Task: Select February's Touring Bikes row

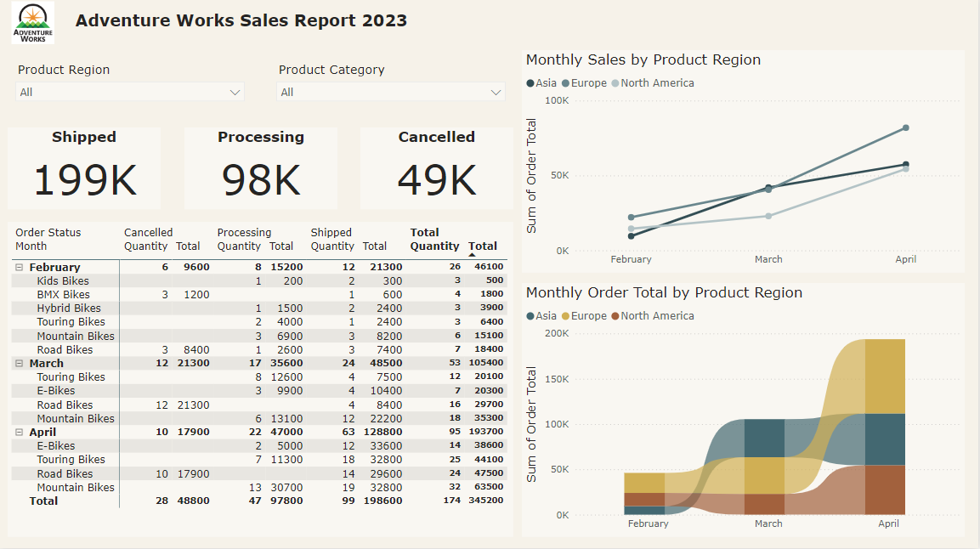Action: click(x=258, y=322)
